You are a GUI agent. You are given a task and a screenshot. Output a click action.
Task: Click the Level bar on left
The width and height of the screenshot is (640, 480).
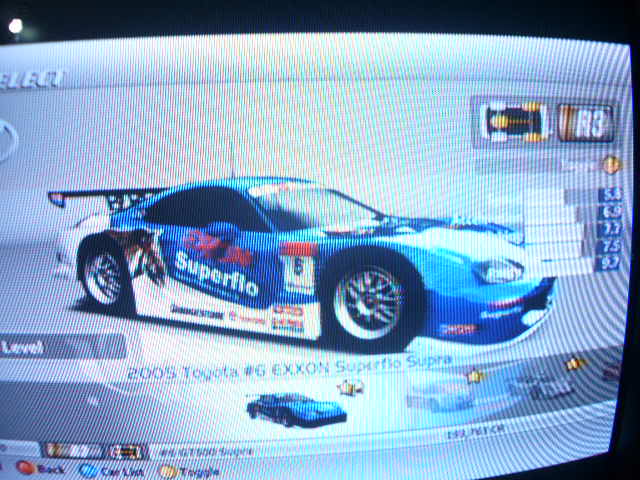60,347
